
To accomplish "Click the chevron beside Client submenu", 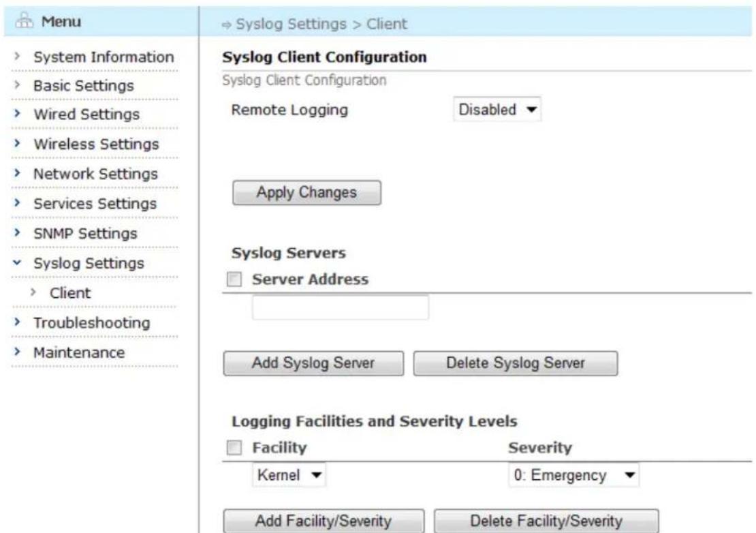I will point(33,292).
